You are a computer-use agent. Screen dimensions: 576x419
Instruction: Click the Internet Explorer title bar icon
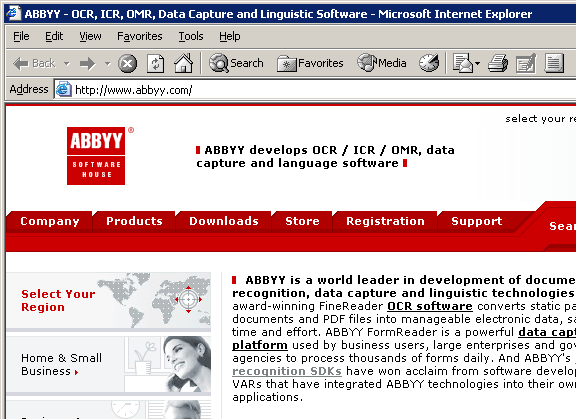coord(13,13)
